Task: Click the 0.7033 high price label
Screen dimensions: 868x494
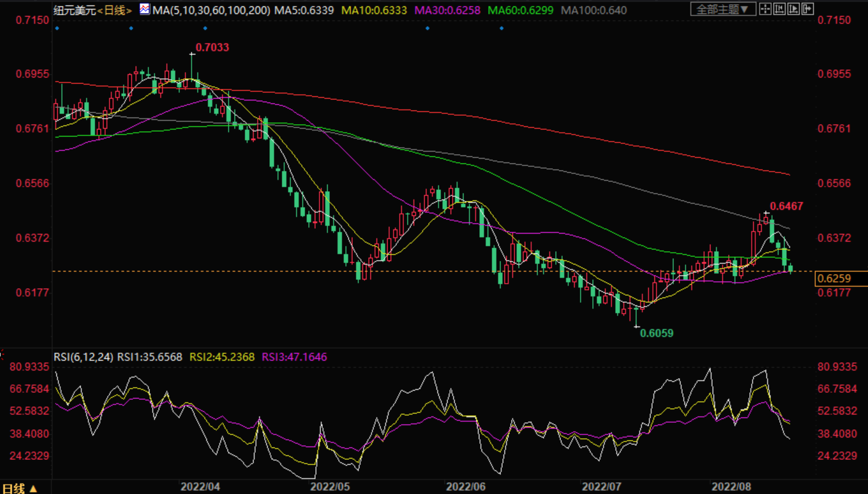Action: (x=212, y=47)
